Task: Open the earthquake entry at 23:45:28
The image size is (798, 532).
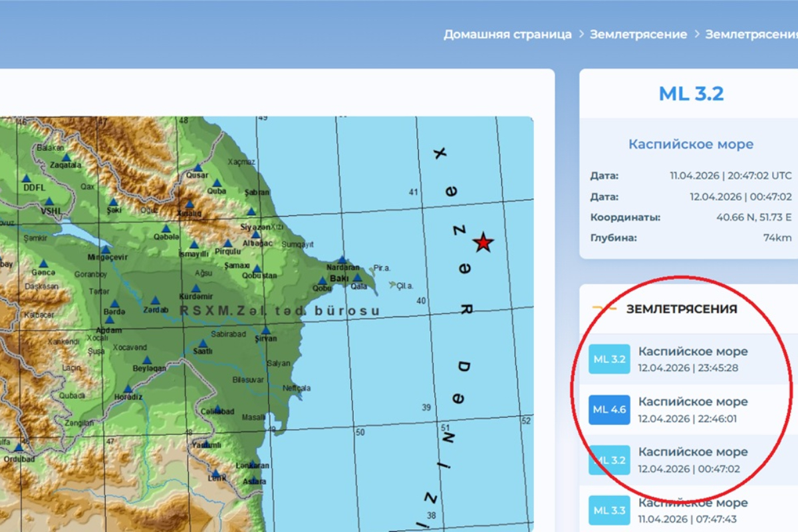Action: (692, 359)
